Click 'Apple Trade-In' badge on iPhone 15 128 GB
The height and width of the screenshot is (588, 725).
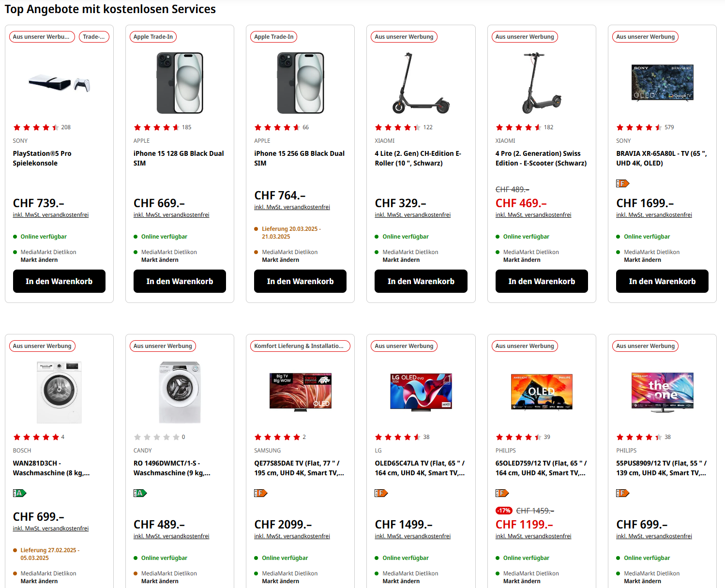click(153, 37)
